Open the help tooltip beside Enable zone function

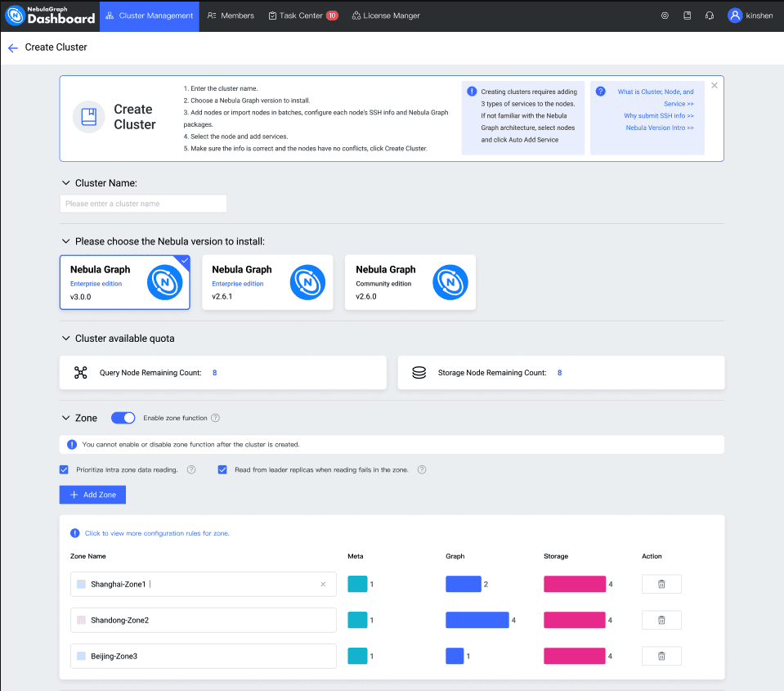(x=215, y=418)
